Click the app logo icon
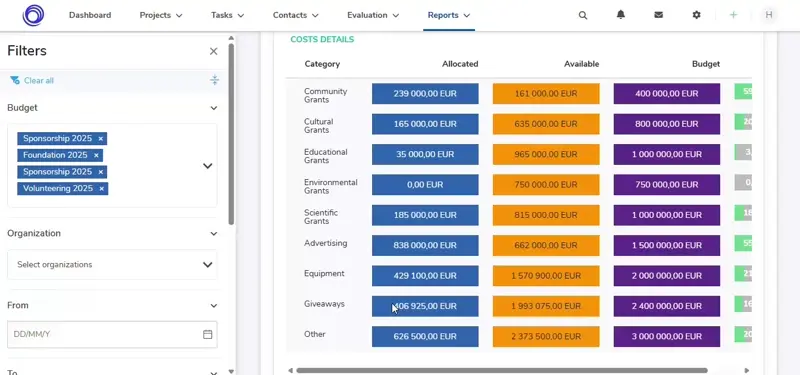Screen dimensions: 800x375 (33, 15)
